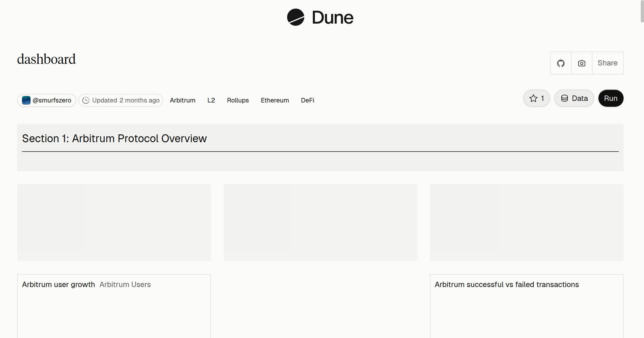Select the DeFi tag
The height and width of the screenshot is (338, 644).
pyautogui.click(x=308, y=100)
